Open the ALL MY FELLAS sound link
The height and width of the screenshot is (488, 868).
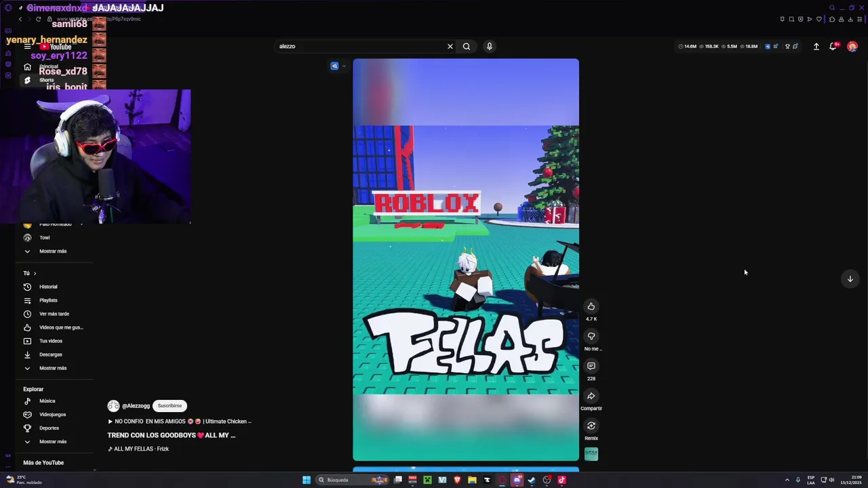138,449
